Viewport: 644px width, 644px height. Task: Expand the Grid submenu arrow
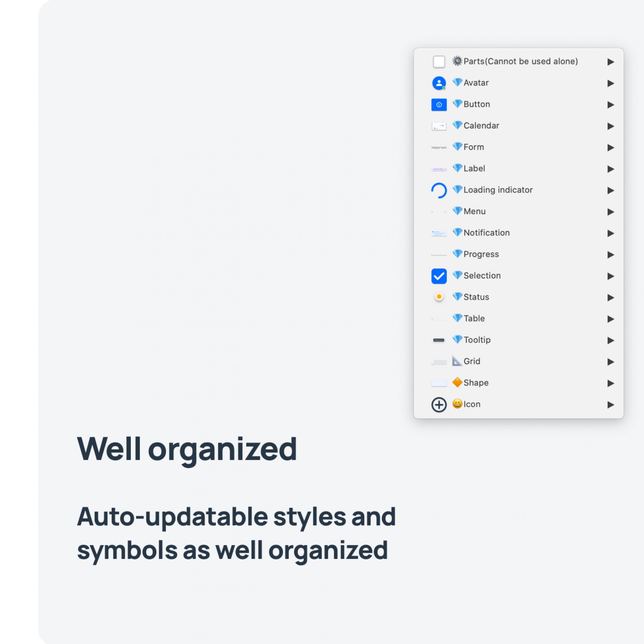(x=610, y=362)
